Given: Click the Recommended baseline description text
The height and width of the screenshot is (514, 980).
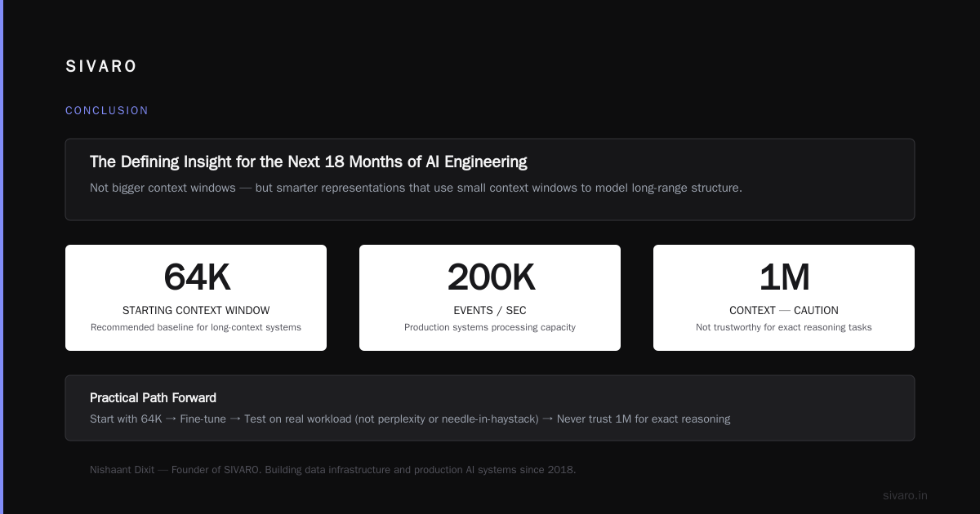Looking at the screenshot, I should [196, 327].
